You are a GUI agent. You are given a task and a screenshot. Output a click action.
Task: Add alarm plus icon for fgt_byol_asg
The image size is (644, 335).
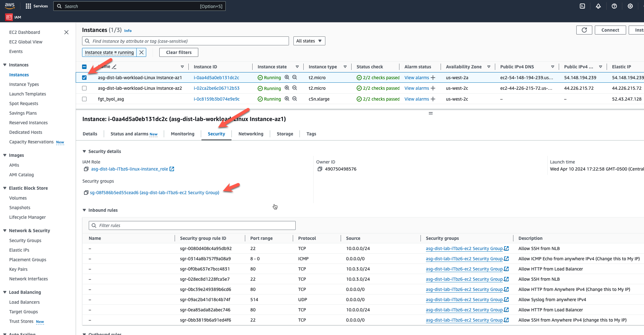click(433, 99)
